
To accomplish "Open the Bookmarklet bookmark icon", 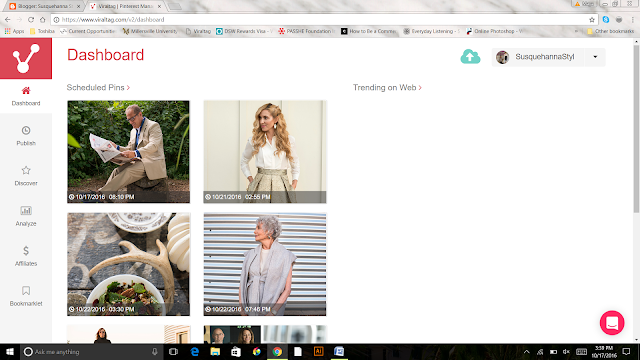I will point(26,291).
